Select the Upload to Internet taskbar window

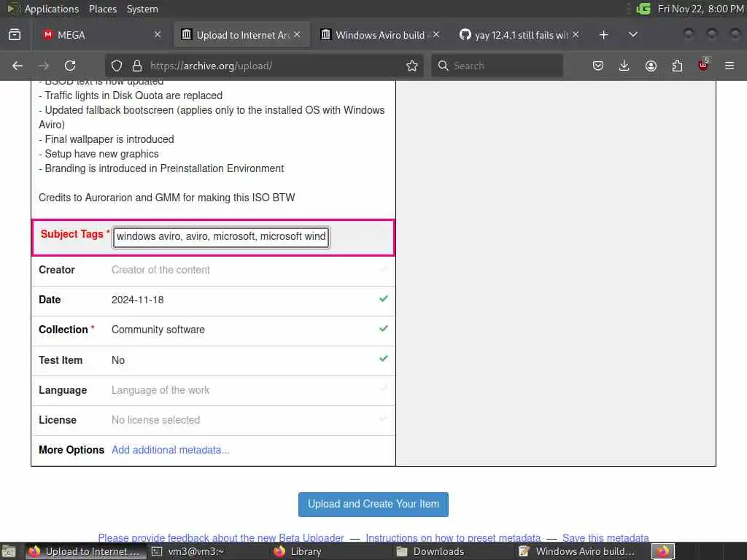(86, 551)
